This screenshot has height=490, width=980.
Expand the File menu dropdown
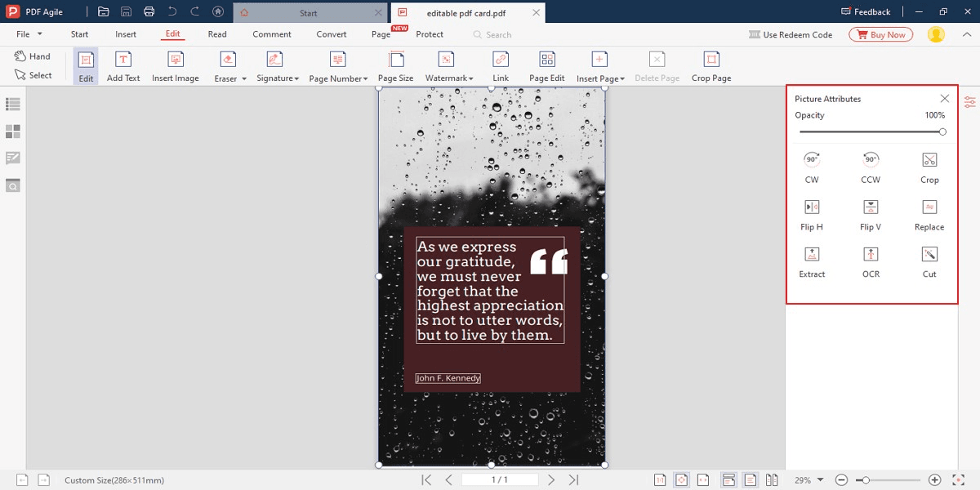(x=39, y=34)
